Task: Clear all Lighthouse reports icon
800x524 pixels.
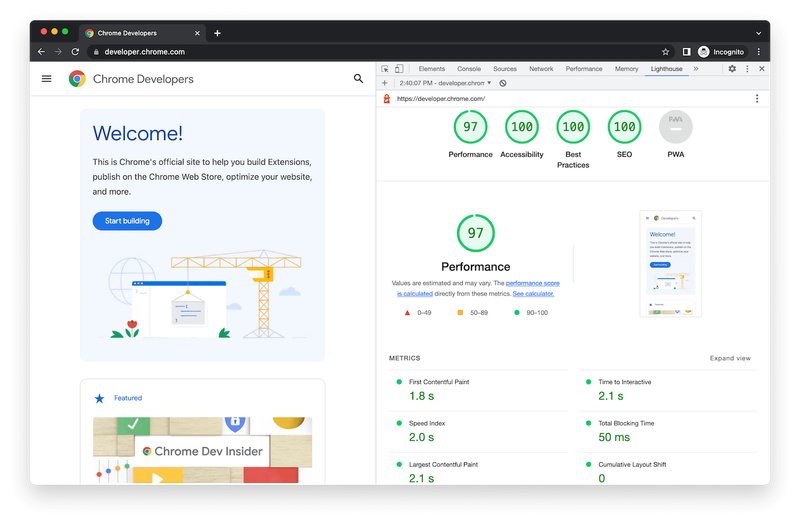Action: 503,83
